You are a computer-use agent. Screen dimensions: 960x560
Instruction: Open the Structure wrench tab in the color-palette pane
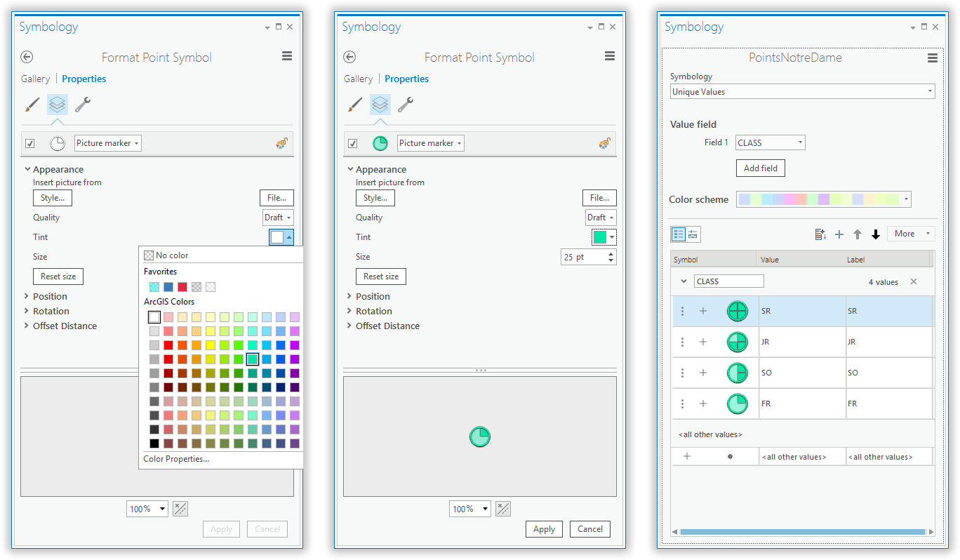click(x=83, y=105)
